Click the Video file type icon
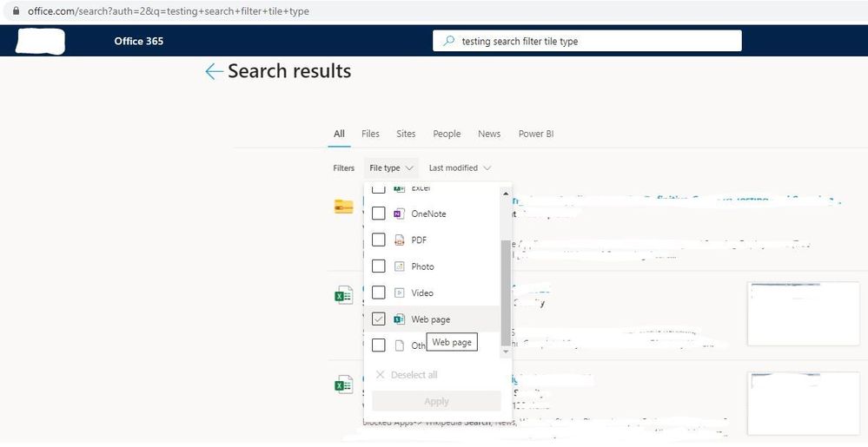This screenshot has height=447, width=868. [399, 293]
